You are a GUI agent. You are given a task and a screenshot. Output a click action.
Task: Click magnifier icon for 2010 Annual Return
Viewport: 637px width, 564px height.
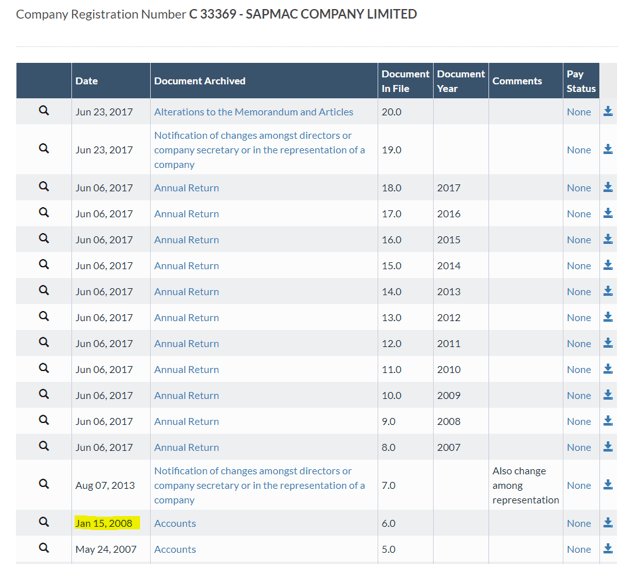44,369
